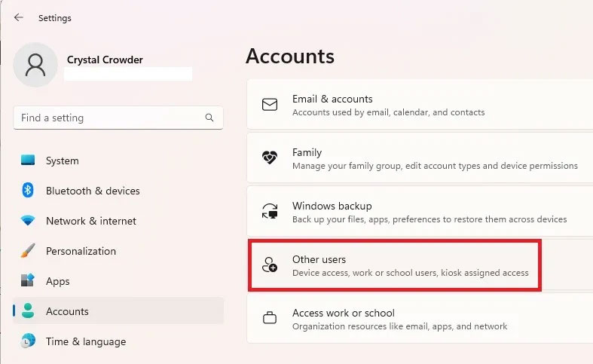Click the Find a setting search box

pyautogui.click(x=109, y=118)
